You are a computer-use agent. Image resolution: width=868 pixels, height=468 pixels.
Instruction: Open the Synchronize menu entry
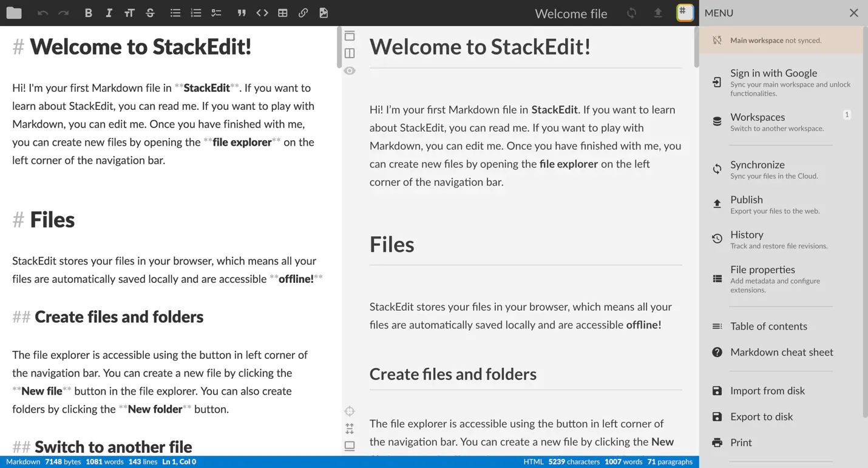tap(781, 169)
